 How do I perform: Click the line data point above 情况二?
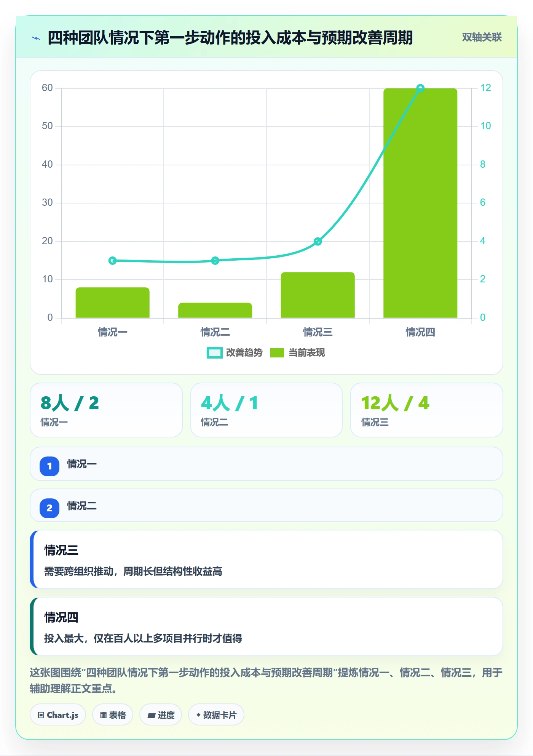(x=215, y=261)
